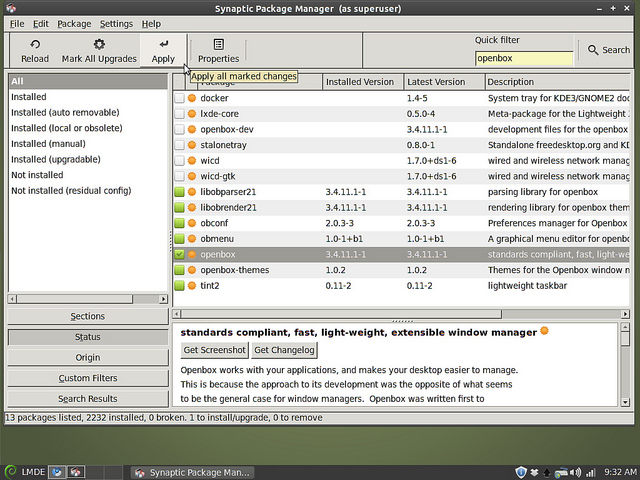This screenshot has height=480, width=640.
Task: Mark the wicd package checkbox
Action: pos(179,160)
